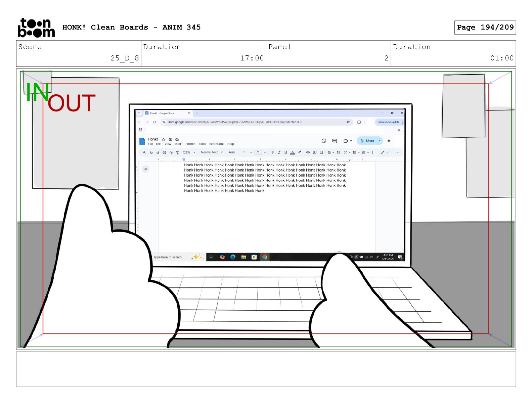Open checklist dropdown
The image size is (532, 411).
click(x=347, y=152)
